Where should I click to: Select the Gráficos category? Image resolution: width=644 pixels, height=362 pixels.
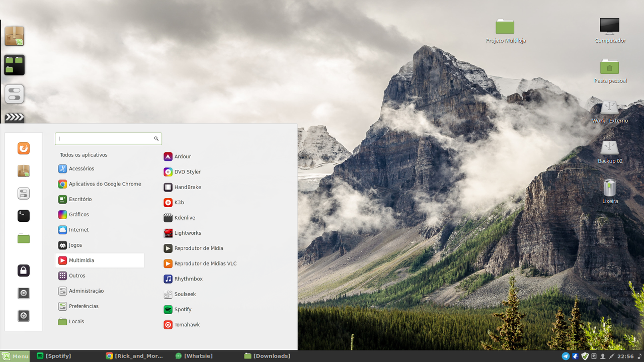(100, 215)
